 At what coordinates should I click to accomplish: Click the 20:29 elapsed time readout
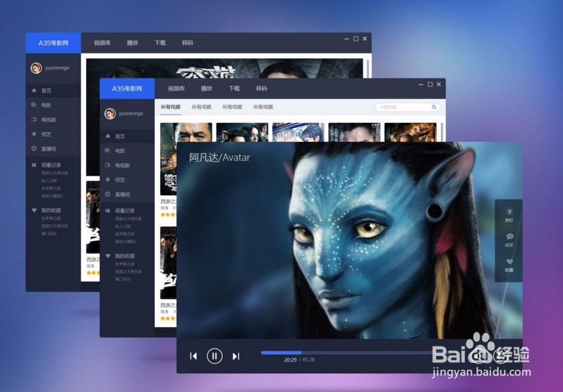[x=290, y=360]
